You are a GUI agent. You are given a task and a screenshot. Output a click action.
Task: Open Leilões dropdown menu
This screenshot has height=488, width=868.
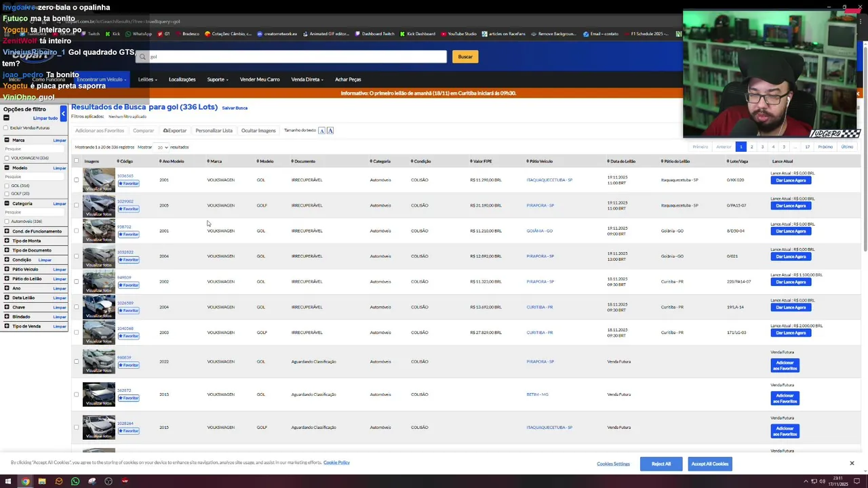[x=147, y=79]
